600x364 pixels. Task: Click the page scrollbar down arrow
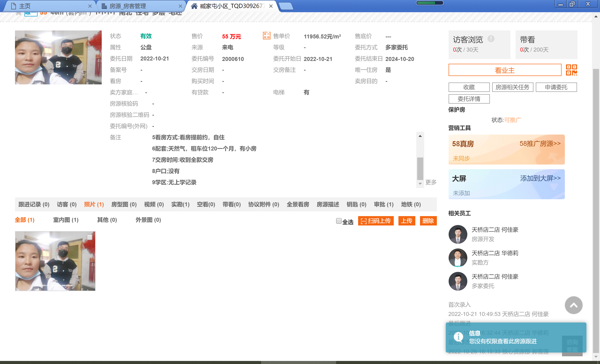[x=596, y=357]
